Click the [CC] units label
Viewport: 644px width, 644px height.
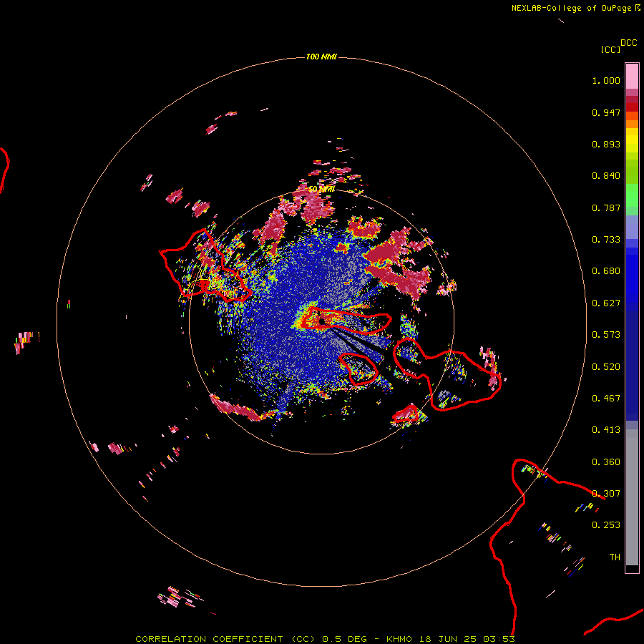click(610, 49)
